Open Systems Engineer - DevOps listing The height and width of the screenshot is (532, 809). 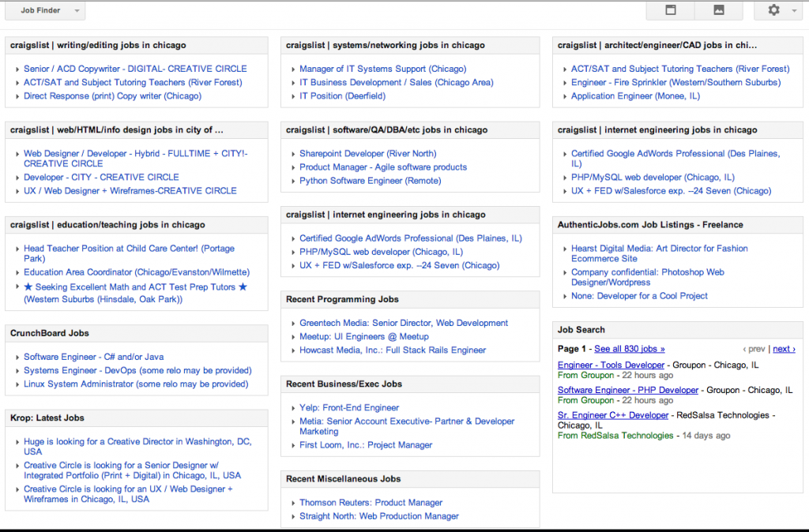[x=137, y=370]
